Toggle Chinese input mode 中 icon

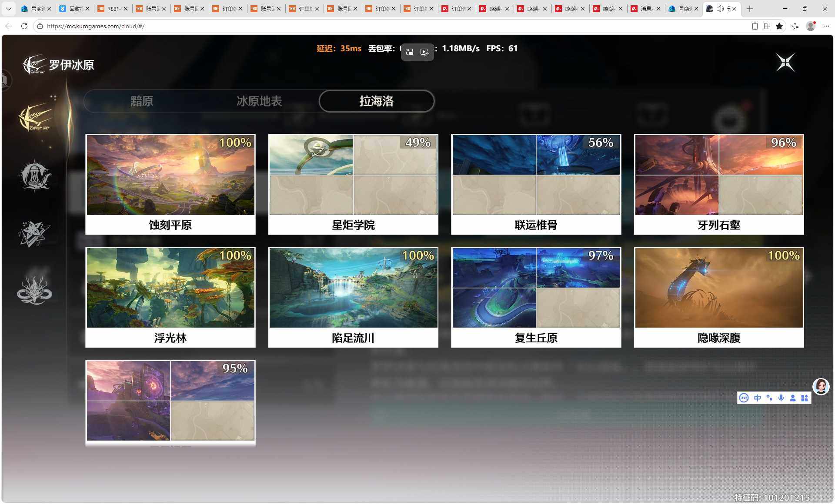pyautogui.click(x=758, y=398)
